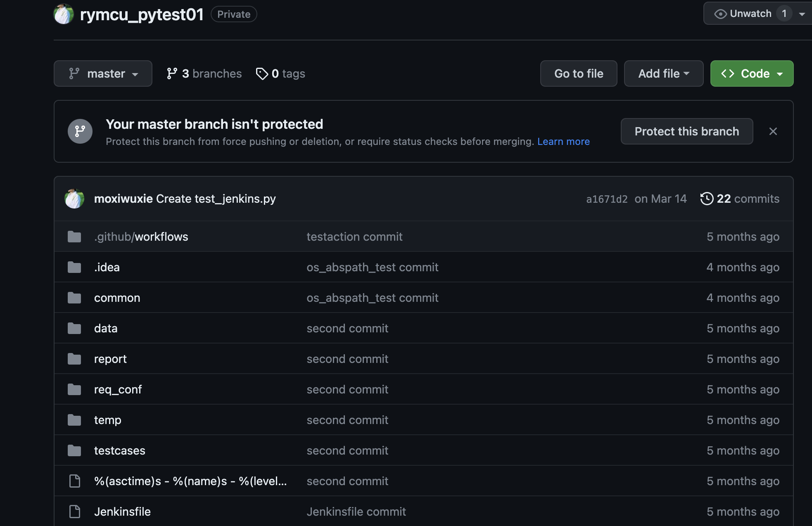The width and height of the screenshot is (812, 526).
Task: View the 3 branches link
Action: 204,73
